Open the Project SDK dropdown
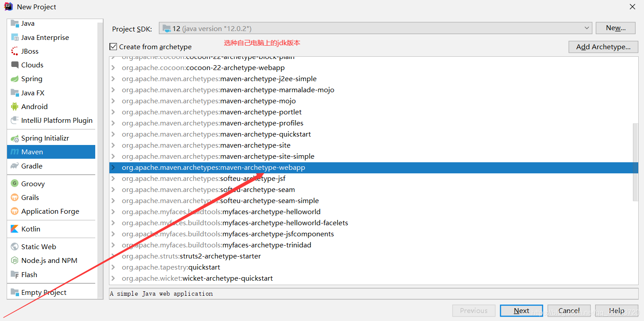The image size is (644, 321). click(x=375, y=28)
